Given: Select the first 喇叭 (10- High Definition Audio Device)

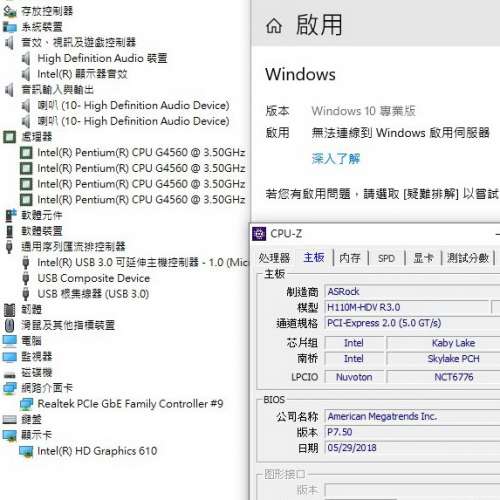Looking at the screenshot, I should tap(133, 106).
